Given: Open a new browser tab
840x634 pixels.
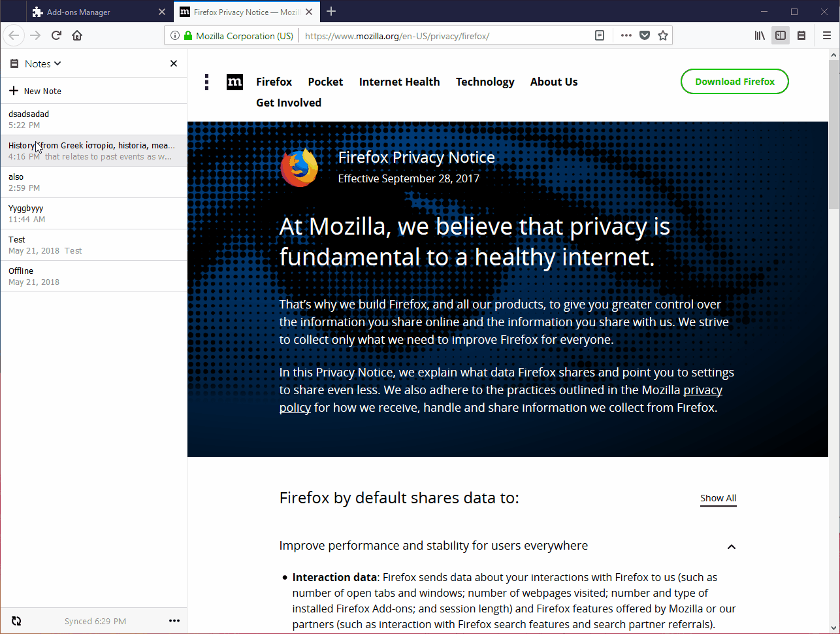Looking at the screenshot, I should click(331, 11).
